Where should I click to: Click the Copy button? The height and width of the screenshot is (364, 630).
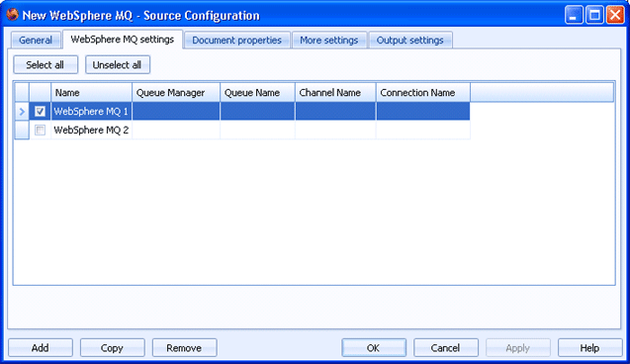(x=112, y=347)
